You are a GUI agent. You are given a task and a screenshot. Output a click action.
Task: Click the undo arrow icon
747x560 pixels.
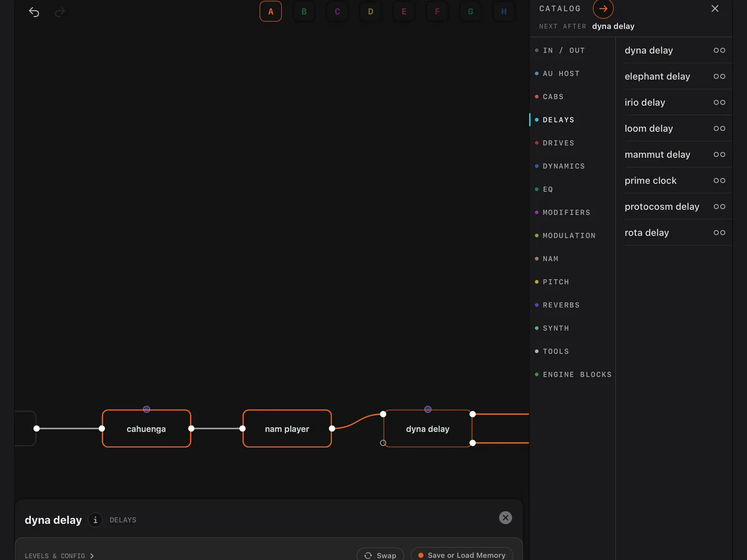tap(34, 12)
